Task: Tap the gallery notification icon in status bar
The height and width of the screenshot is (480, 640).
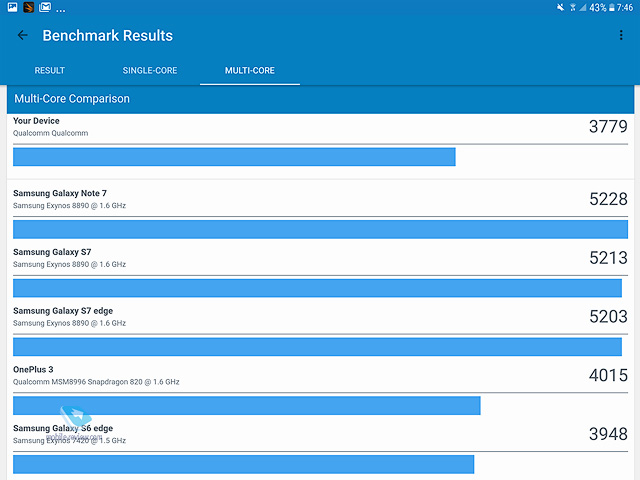Action: click(13, 7)
